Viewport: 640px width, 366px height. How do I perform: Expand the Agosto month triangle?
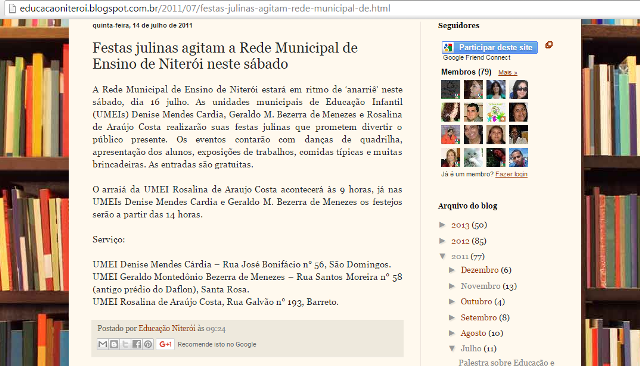tap(452, 333)
